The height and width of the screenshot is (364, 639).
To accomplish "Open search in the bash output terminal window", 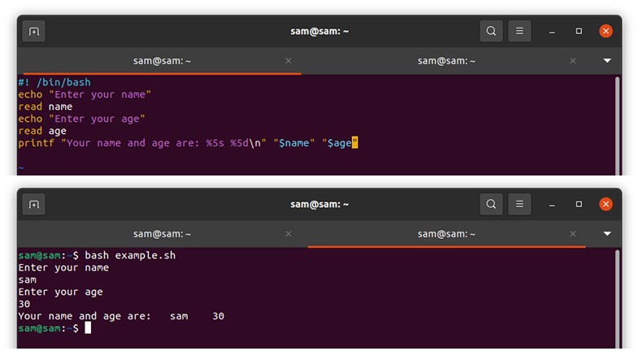I will tap(491, 206).
